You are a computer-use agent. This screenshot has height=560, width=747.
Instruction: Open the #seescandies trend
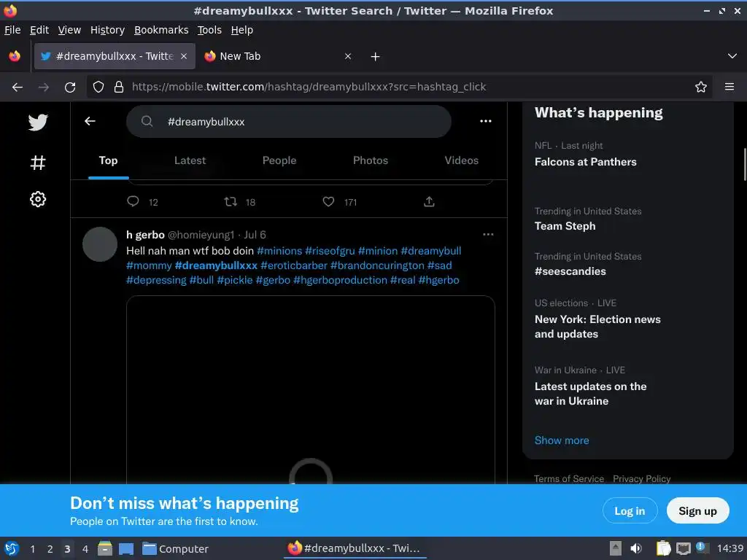(570, 271)
